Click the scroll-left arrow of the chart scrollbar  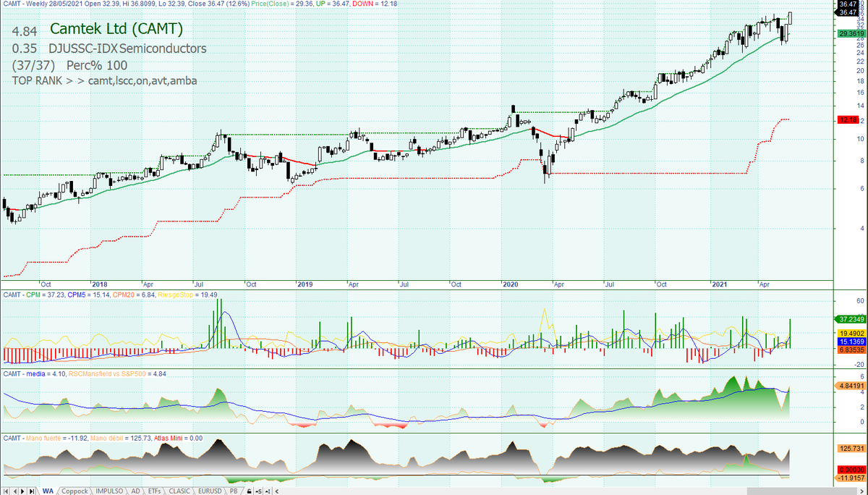[x=278, y=491]
